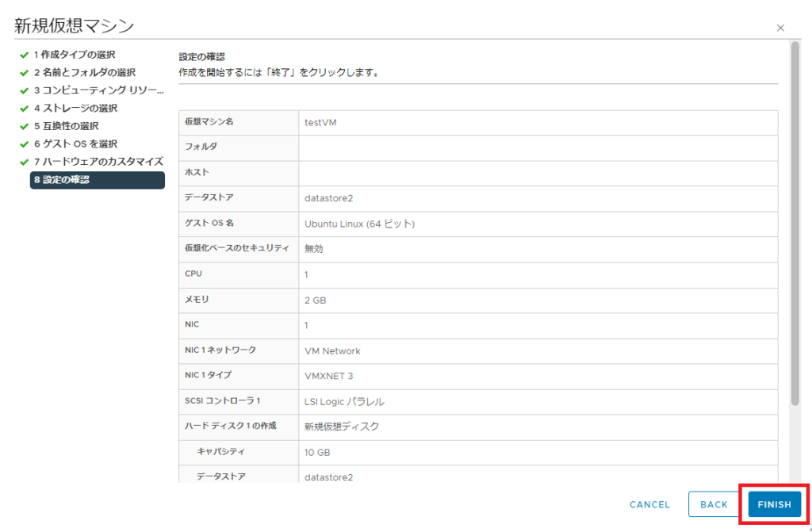
Task: Click the green checkmark beside step 4
Action: pyautogui.click(x=24, y=109)
